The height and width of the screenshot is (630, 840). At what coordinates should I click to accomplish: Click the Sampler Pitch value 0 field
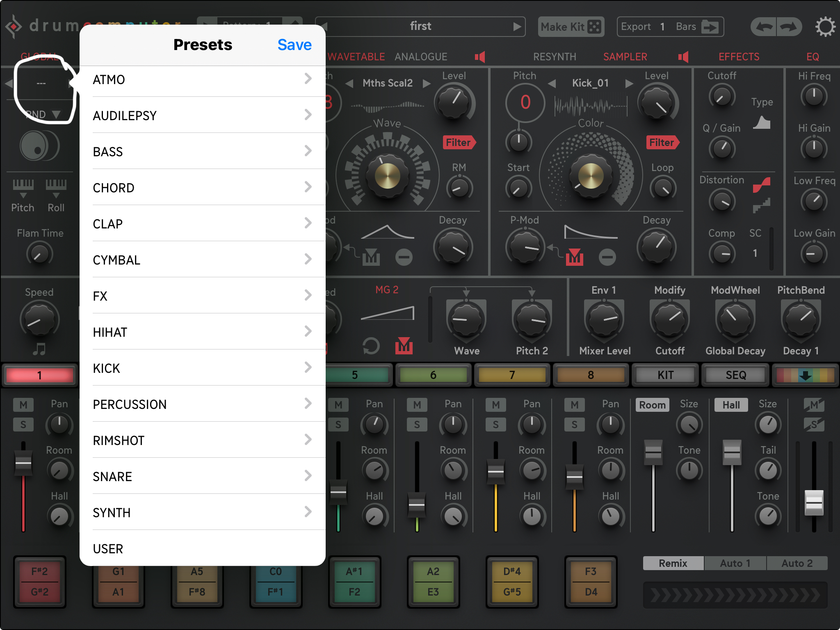point(525,102)
